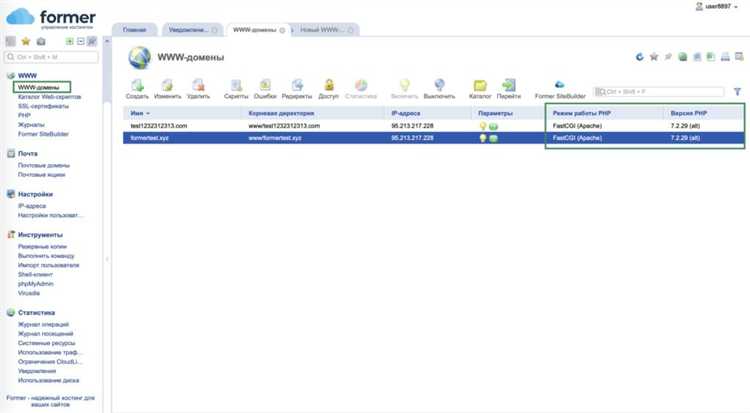
Task: Open Журнал операций in the sidebar
Action: click(x=43, y=324)
